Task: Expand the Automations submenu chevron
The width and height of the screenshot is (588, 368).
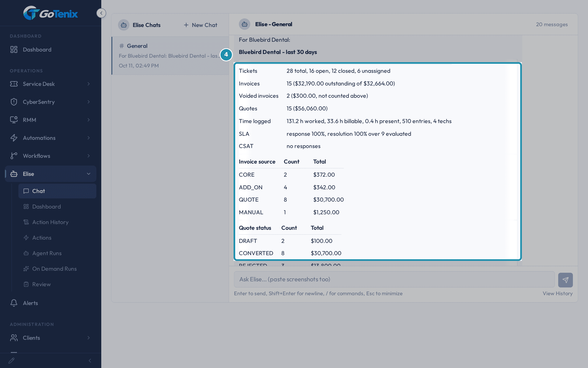Action: click(x=88, y=138)
